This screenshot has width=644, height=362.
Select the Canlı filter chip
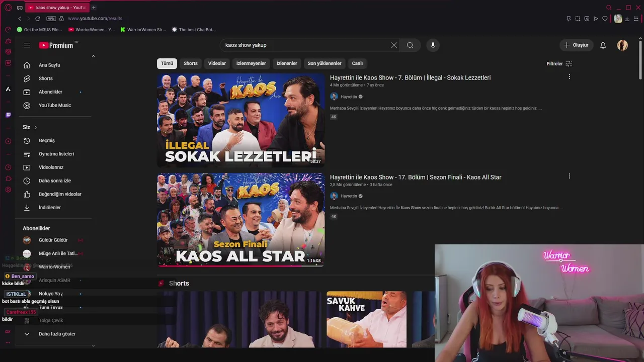(x=357, y=63)
